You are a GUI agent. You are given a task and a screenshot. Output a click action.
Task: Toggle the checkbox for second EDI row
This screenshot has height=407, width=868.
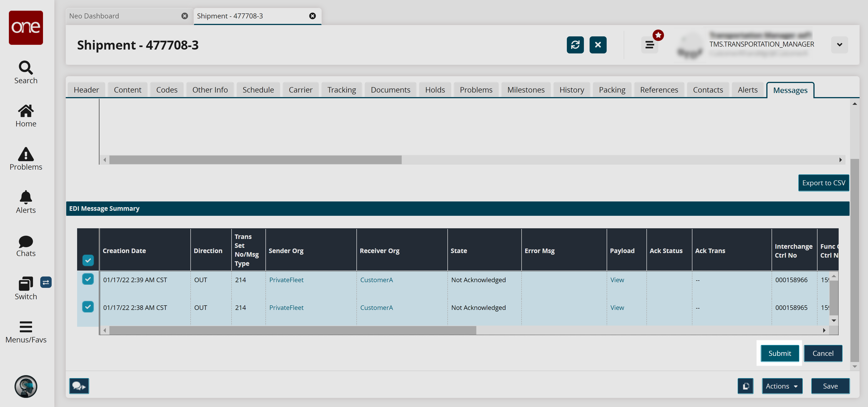point(88,307)
